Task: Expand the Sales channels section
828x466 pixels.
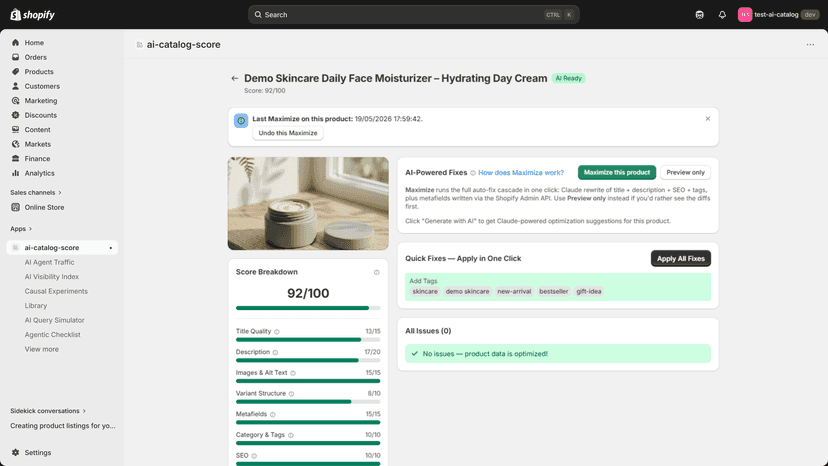Action: [x=36, y=192]
